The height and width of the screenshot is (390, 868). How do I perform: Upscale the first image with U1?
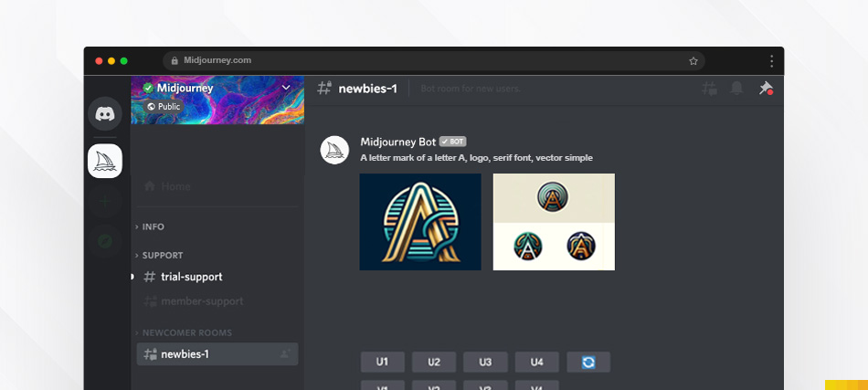(x=383, y=363)
